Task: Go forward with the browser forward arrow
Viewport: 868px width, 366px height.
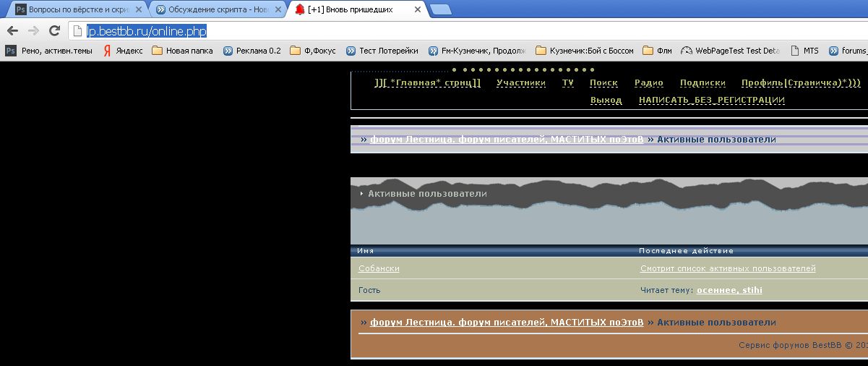Action: (33, 31)
